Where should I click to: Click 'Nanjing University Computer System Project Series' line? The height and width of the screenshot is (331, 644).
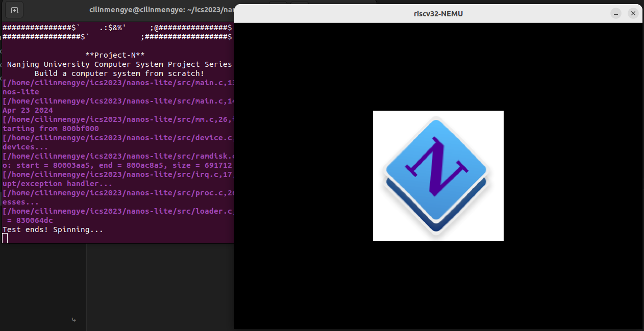(x=119, y=64)
